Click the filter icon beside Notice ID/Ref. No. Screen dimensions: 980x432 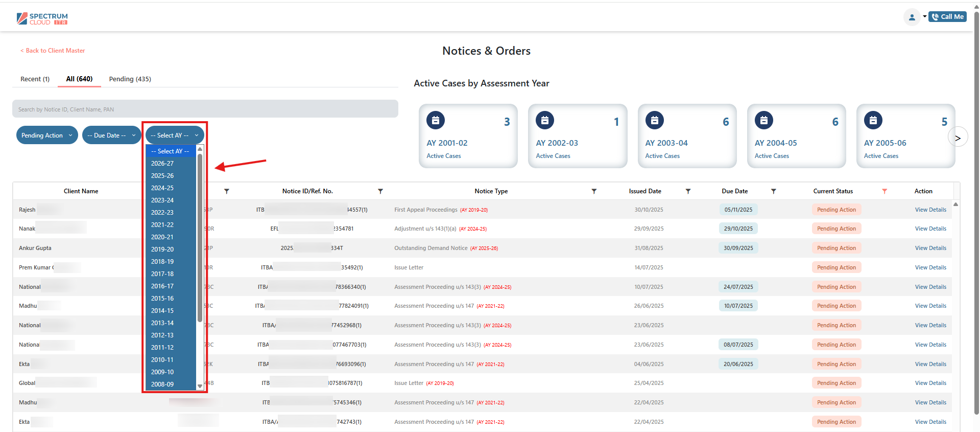coord(380,191)
